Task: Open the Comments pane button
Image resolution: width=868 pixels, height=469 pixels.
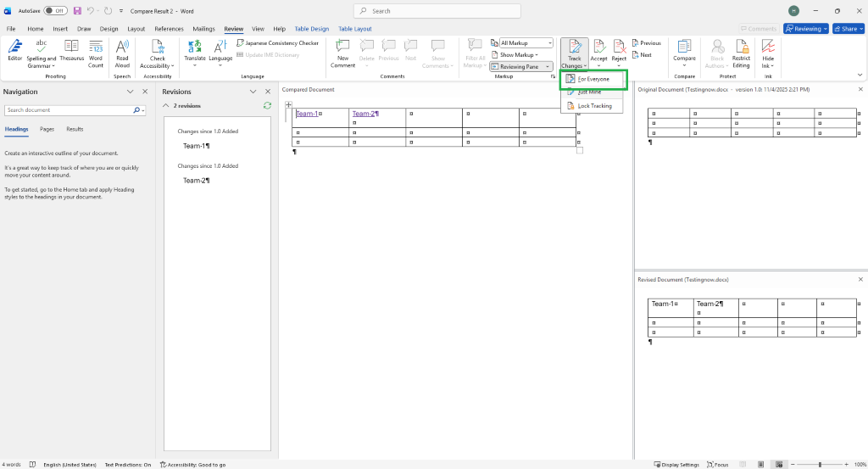Action: 759,29
